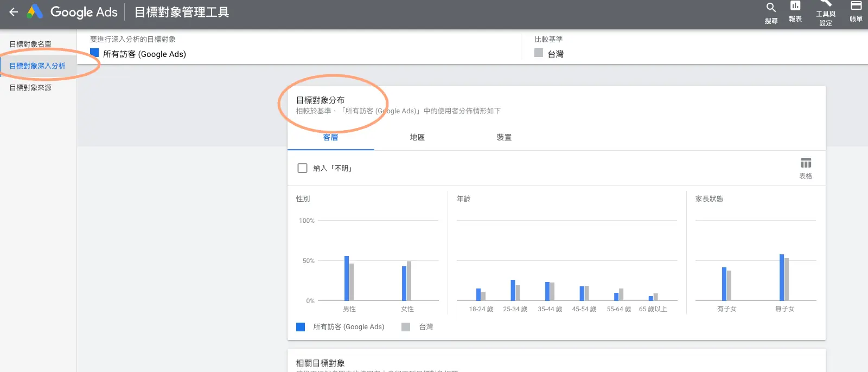
Task: Click the 目標對象管理工具 page title
Action: pyautogui.click(x=182, y=12)
